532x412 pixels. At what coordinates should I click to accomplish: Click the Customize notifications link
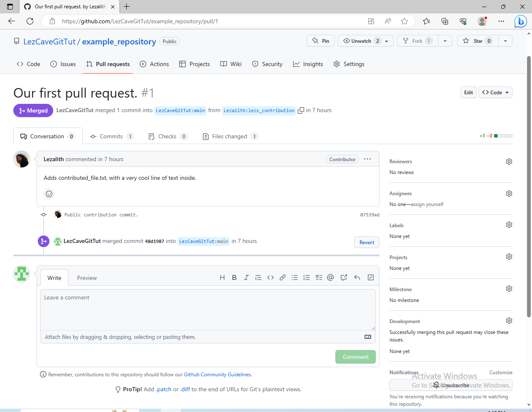pyautogui.click(x=501, y=373)
